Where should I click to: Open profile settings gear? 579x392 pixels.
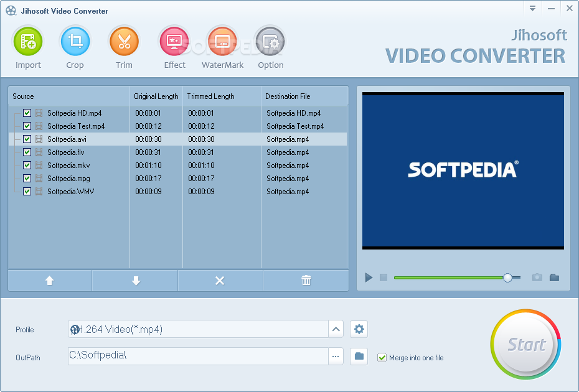[359, 329]
